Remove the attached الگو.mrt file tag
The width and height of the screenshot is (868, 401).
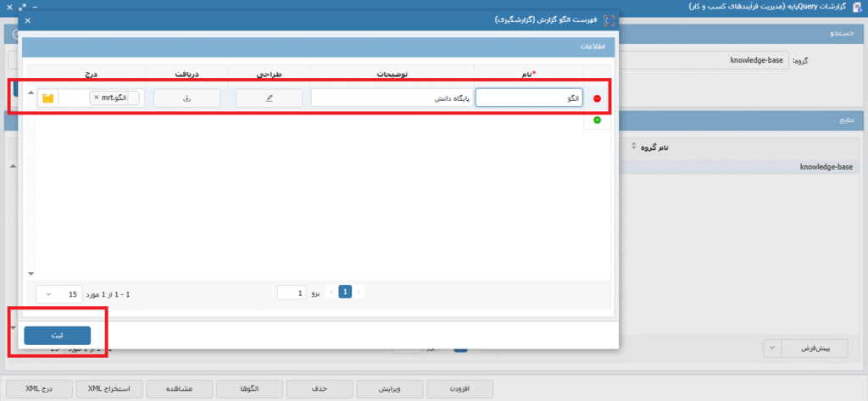coord(96,98)
